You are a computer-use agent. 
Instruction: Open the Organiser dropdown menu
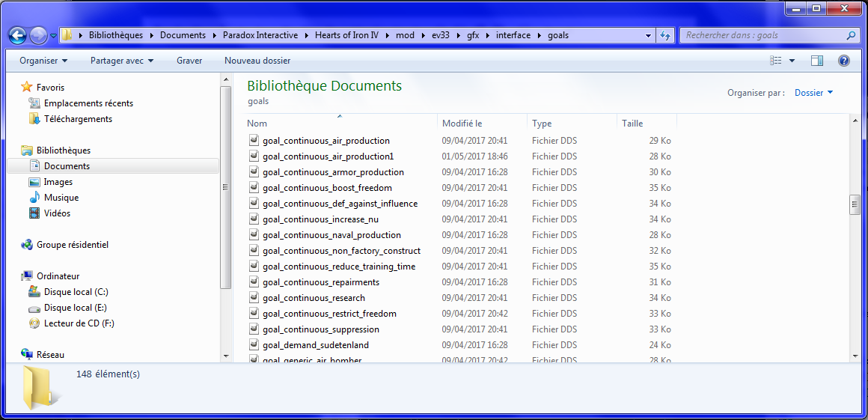tap(43, 61)
